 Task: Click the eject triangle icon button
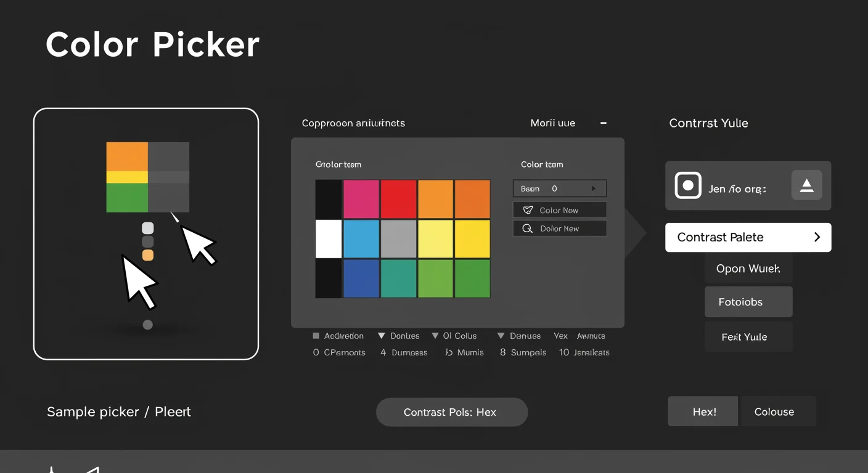806,185
